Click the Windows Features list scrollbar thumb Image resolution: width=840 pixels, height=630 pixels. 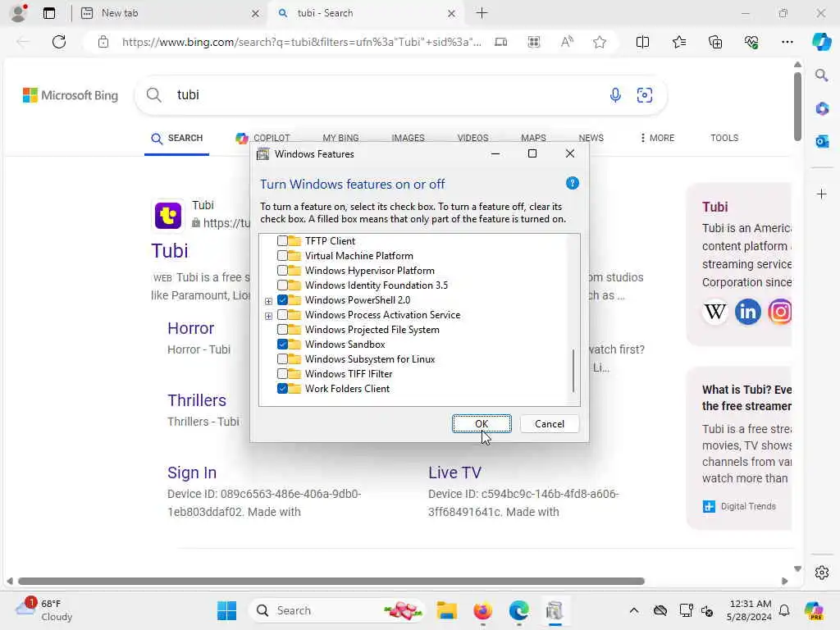pos(573,371)
